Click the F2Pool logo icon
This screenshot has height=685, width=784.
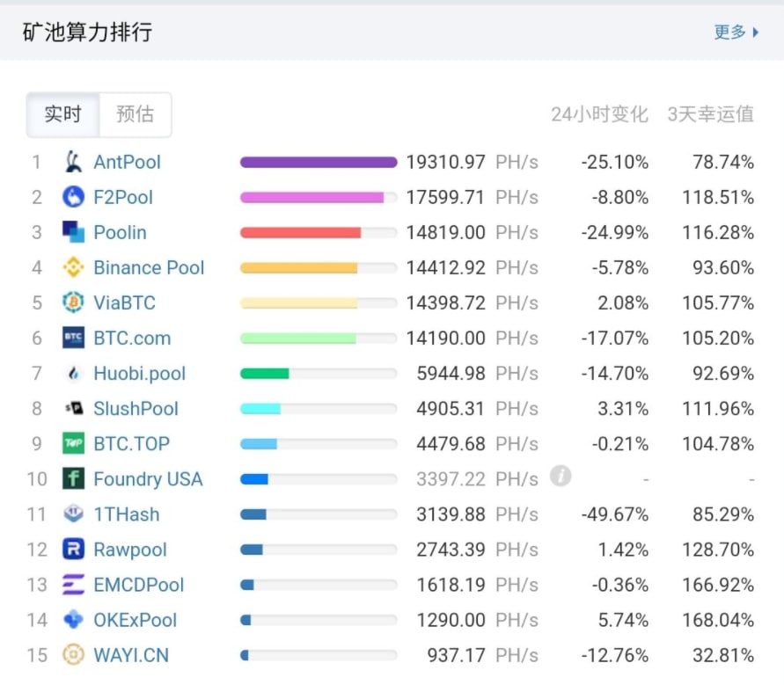pyautogui.click(x=74, y=197)
